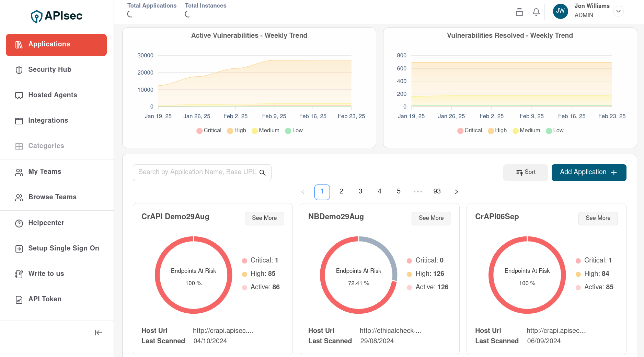Toggle Low legend in Active Vulnerabilities chart
644x357 pixels.
point(294,131)
